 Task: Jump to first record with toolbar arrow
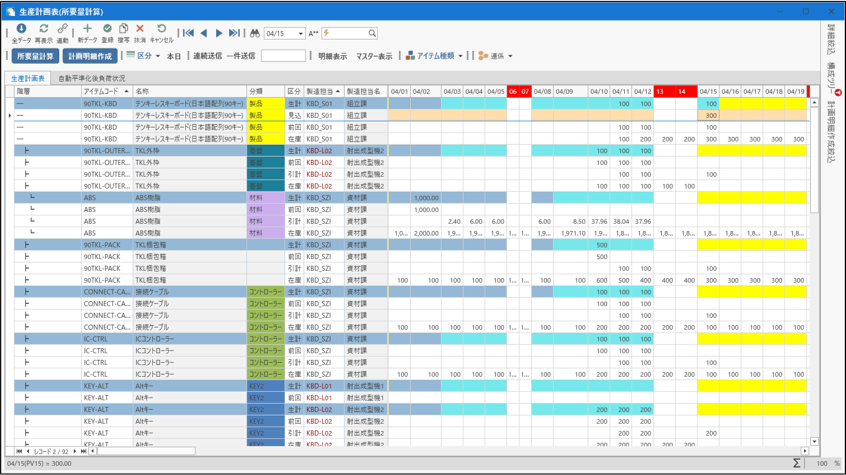pyautogui.click(x=188, y=33)
